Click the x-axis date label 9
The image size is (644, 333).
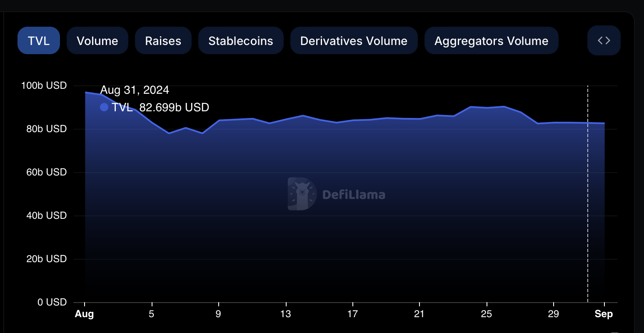point(218,314)
